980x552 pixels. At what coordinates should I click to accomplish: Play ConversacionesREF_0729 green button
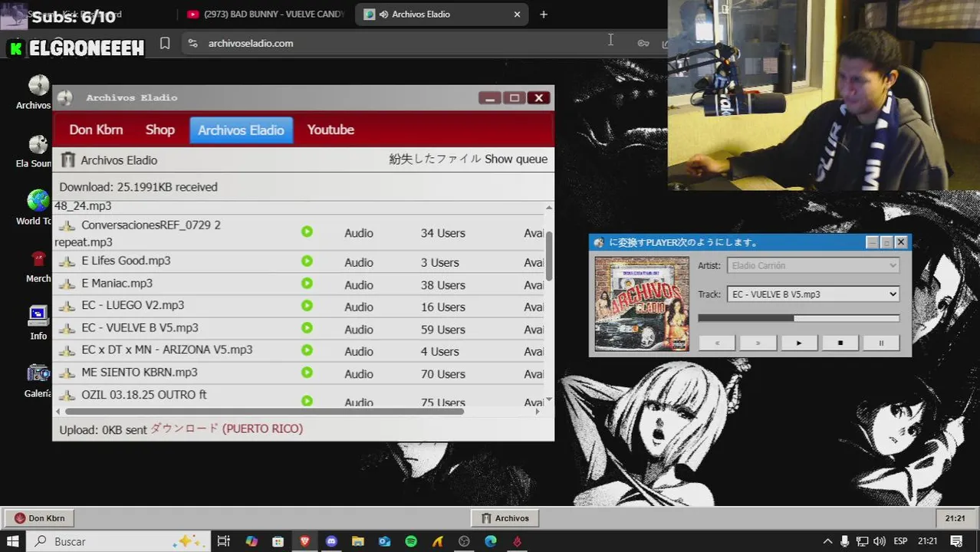[307, 232]
